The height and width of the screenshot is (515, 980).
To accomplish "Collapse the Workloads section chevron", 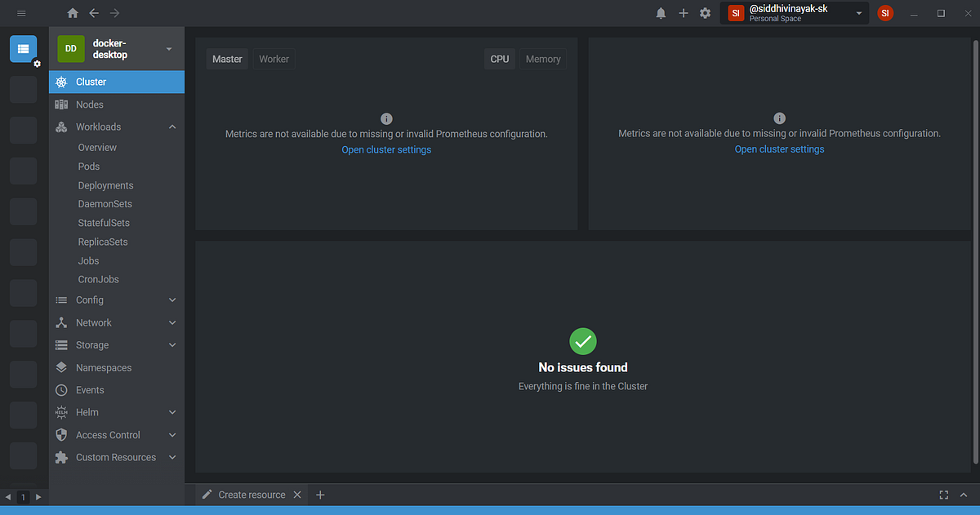I will 172,127.
